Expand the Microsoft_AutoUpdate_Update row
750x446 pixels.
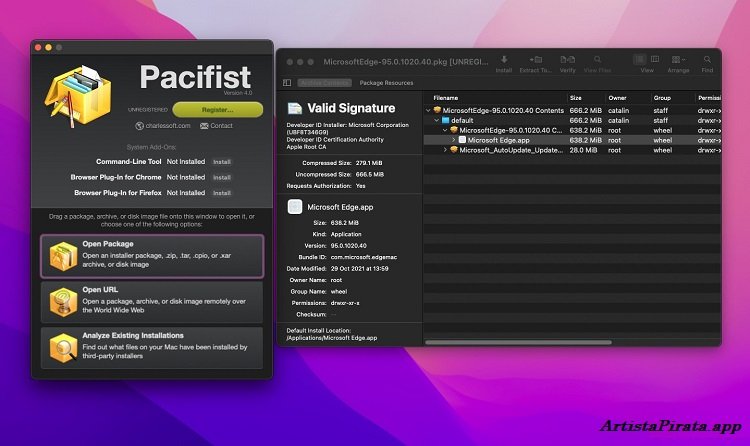(x=445, y=150)
